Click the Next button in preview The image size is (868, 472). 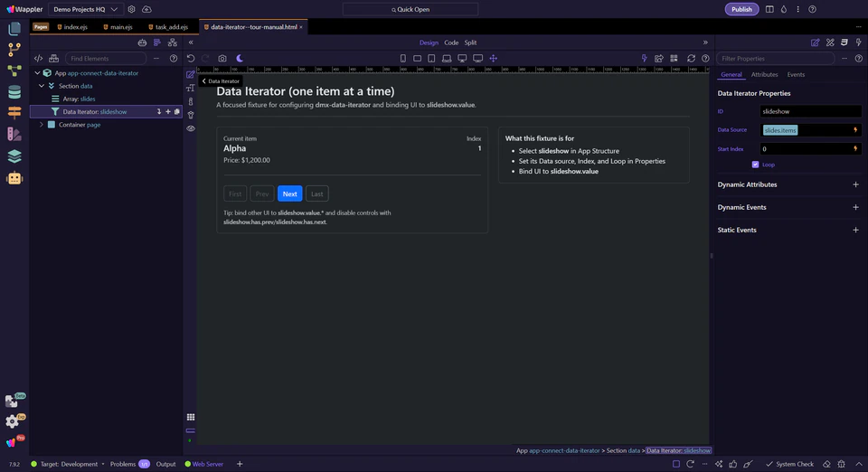point(289,194)
